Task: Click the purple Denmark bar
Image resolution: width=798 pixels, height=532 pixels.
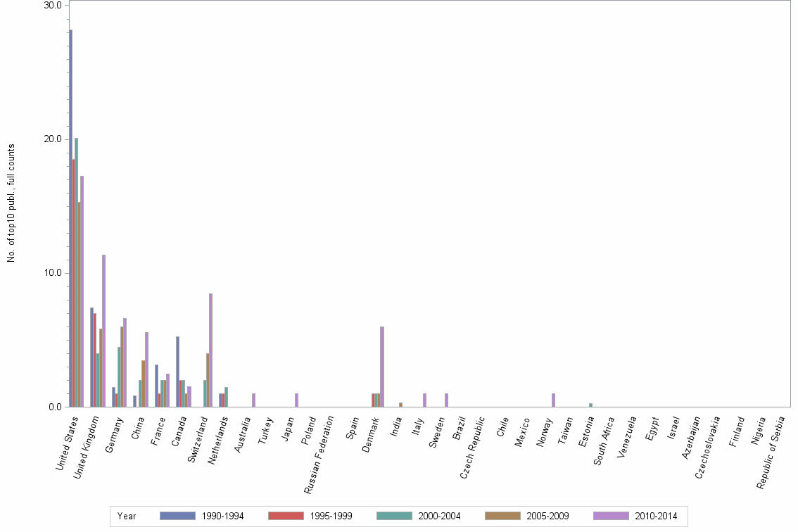Action: (381, 366)
